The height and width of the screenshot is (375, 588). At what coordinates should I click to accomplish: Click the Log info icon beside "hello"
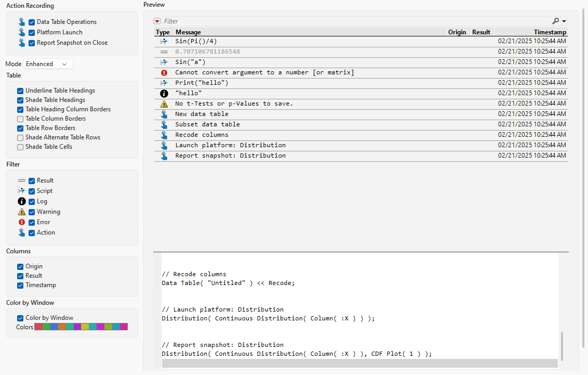pyautogui.click(x=164, y=93)
